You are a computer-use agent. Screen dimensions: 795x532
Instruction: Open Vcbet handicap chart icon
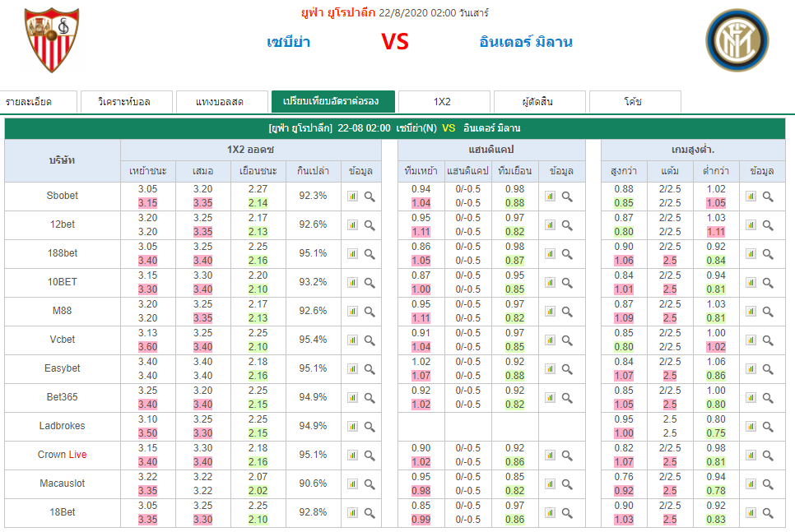pos(550,340)
